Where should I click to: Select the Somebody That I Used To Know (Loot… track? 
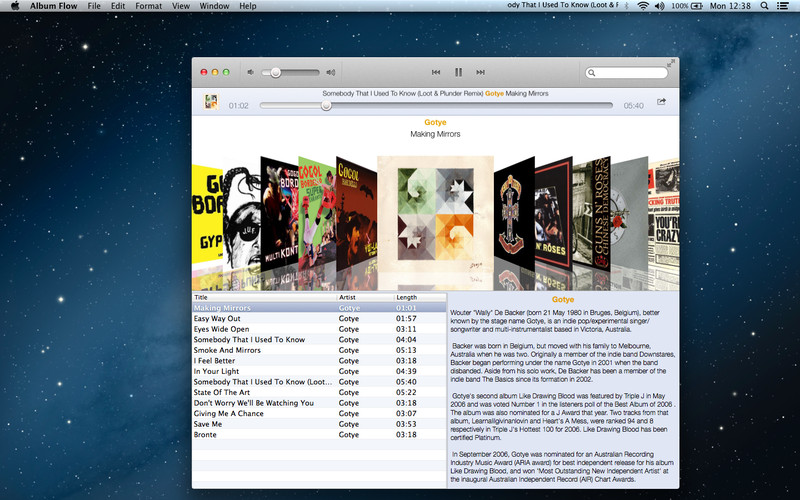click(319, 382)
